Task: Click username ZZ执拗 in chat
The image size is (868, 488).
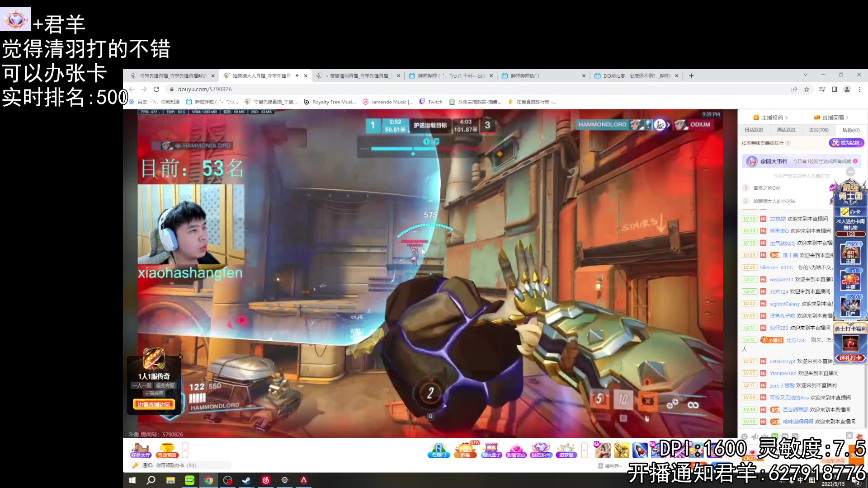Action: [x=778, y=219]
